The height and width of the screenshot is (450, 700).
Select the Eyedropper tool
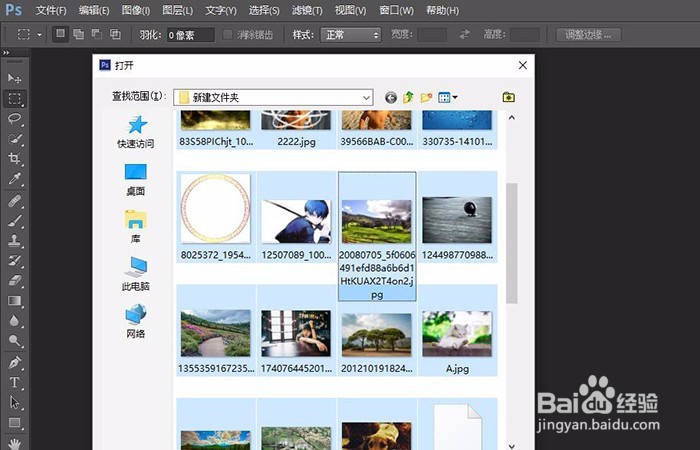(15, 179)
